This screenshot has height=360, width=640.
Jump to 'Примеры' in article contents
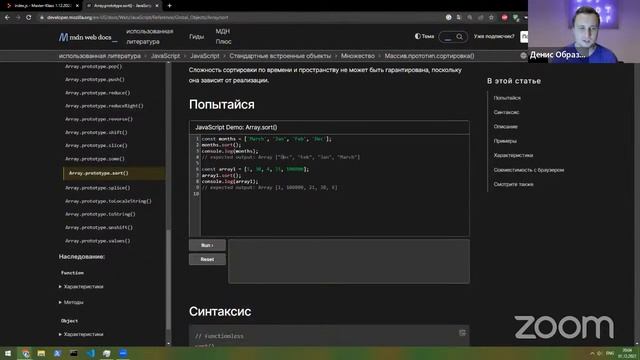point(505,141)
